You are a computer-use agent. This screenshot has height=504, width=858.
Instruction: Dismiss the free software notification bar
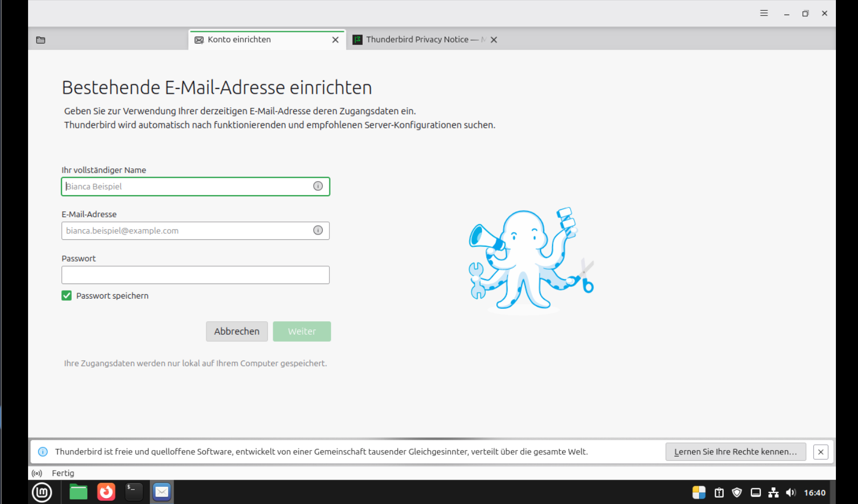pos(820,452)
